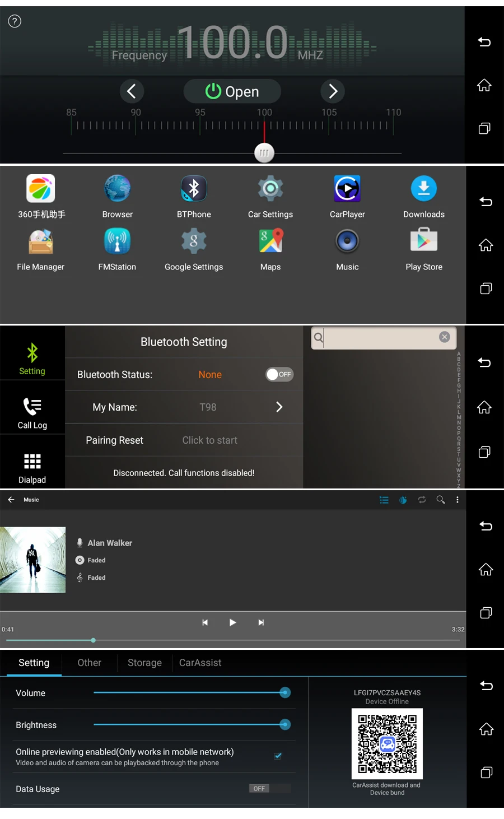This screenshot has width=504, height=819.
Task: Clear the Bluetooth contact search field
Action: pyautogui.click(x=445, y=337)
